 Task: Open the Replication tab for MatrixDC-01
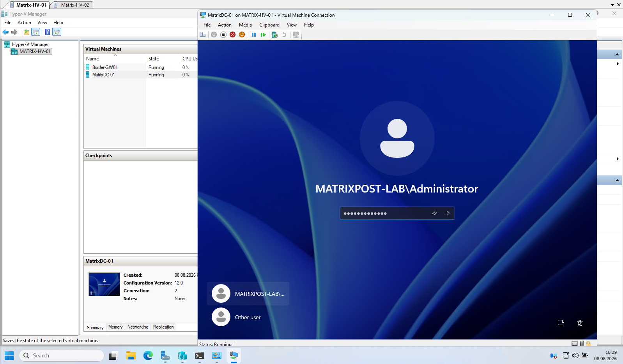163,327
